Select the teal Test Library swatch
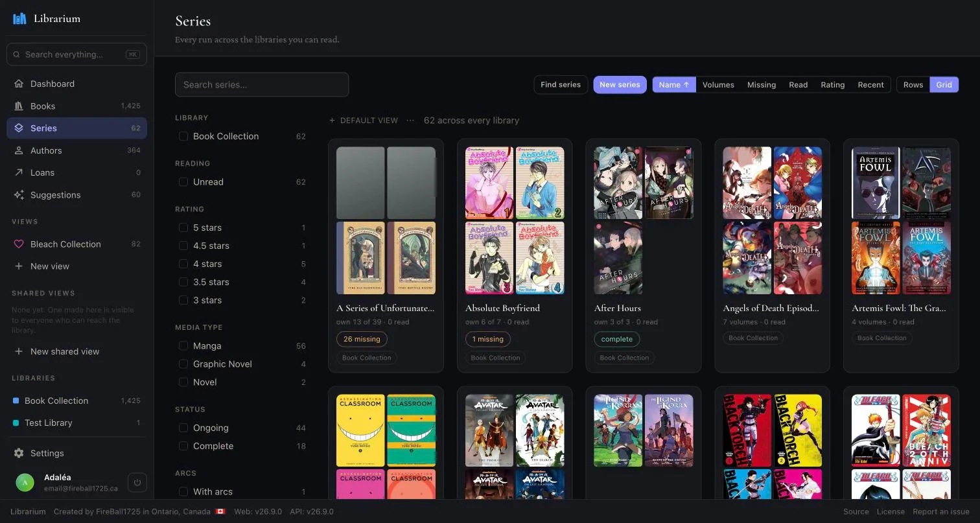Viewport: 980px width, 523px height. 16,423
